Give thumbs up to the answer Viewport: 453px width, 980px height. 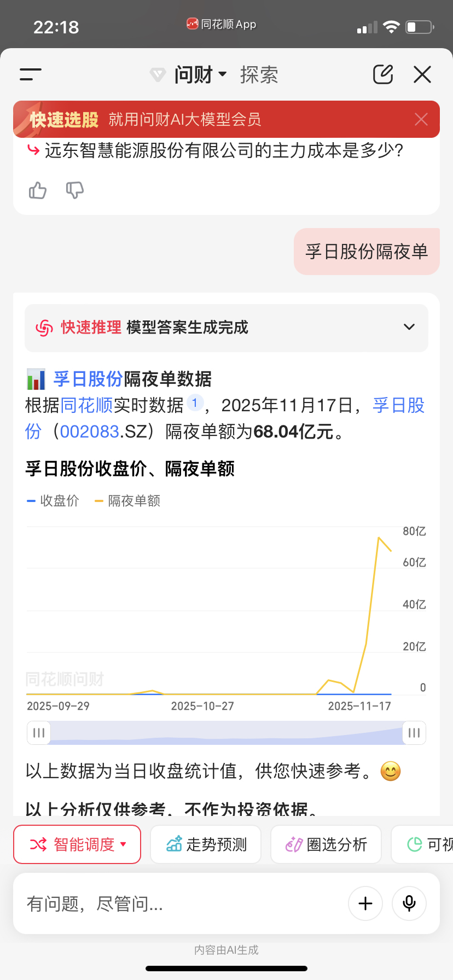(x=38, y=190)
